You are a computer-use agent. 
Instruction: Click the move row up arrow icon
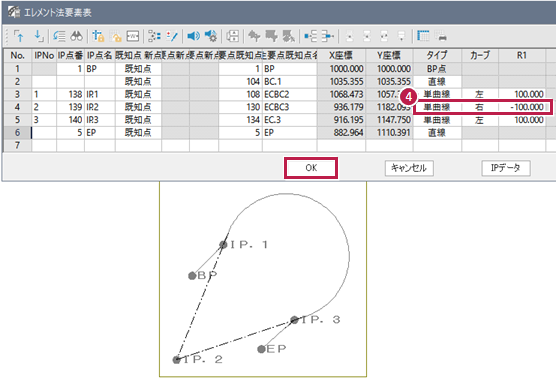[x=19, y=36]
